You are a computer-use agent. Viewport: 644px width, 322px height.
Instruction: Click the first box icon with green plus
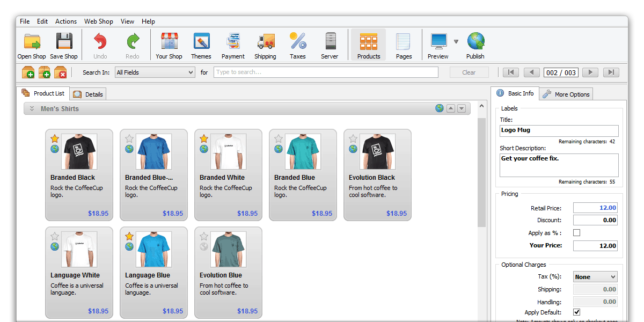(x=28, y=72)
